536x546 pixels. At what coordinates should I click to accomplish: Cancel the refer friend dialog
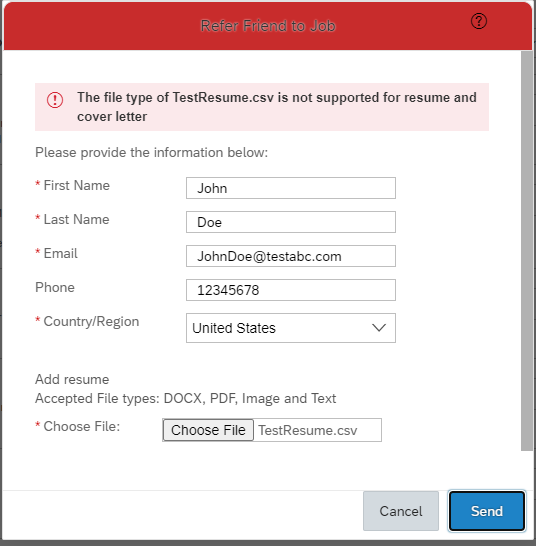401,511
